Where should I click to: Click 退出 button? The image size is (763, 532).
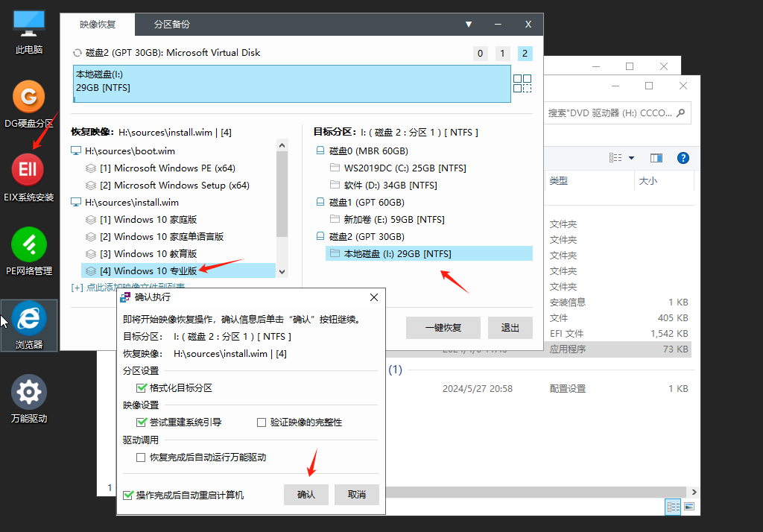[510, 328]
